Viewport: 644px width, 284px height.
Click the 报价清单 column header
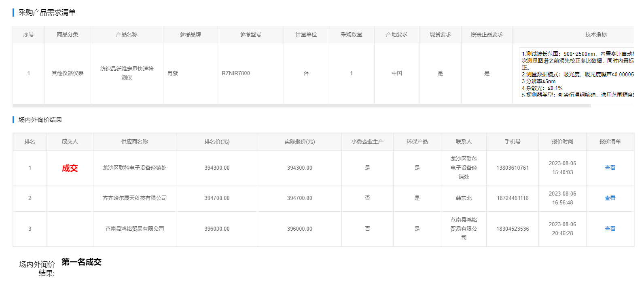pyautogui.click(x=610, y=141)
